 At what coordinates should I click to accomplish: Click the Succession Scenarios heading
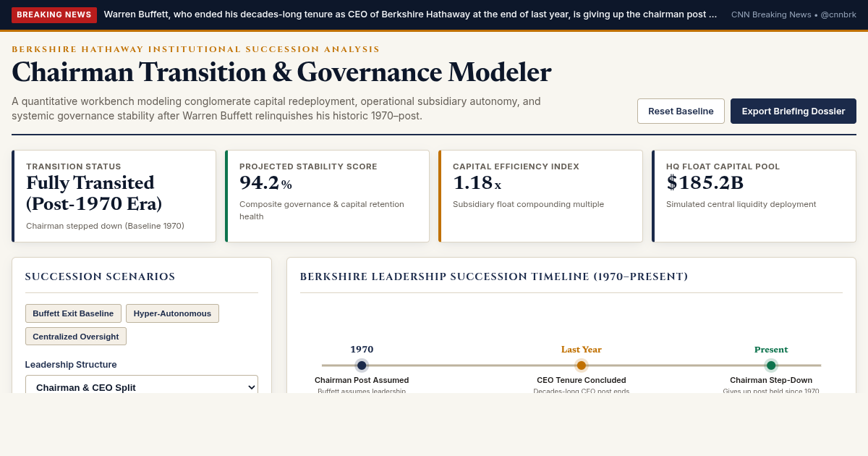click(100, 276)
